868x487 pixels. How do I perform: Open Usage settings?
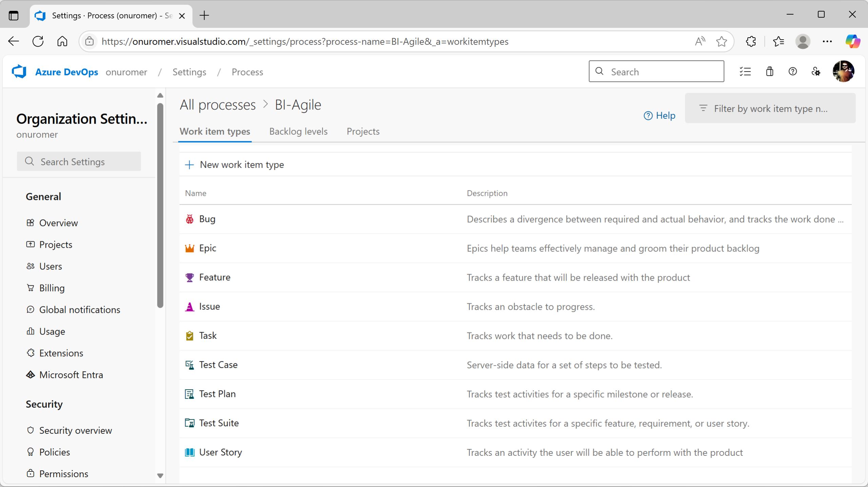point(52,332)
